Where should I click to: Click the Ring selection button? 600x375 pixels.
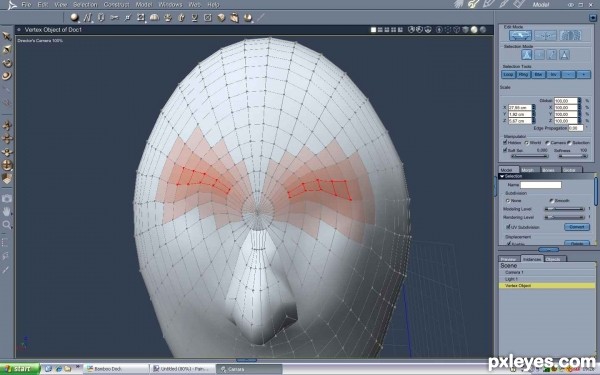pos(523,75)
